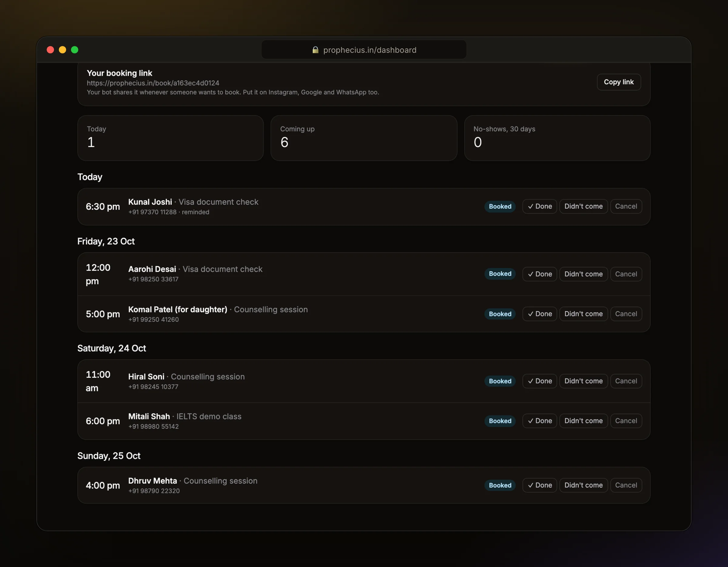The height and width of the screenshot is (567, 728).
Task: Click the booking link URL text
Action: [153, 83]
